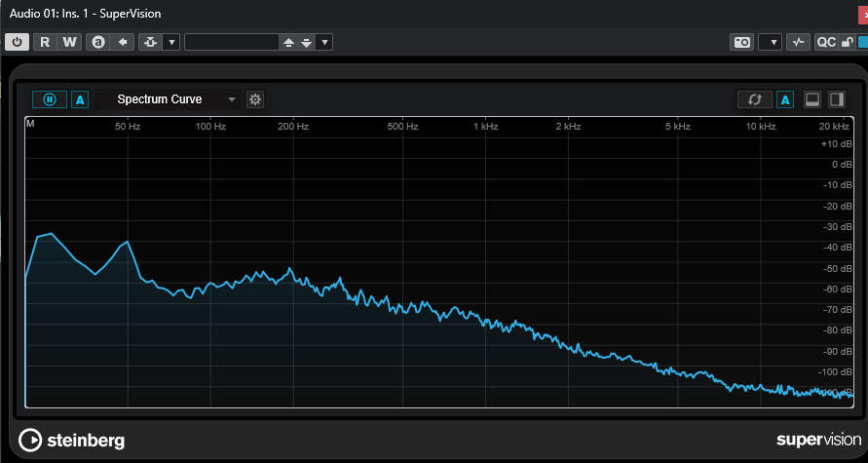Open dropdown next to preset management icon
This screenshot has width=868, height=463.
(172, 42)
